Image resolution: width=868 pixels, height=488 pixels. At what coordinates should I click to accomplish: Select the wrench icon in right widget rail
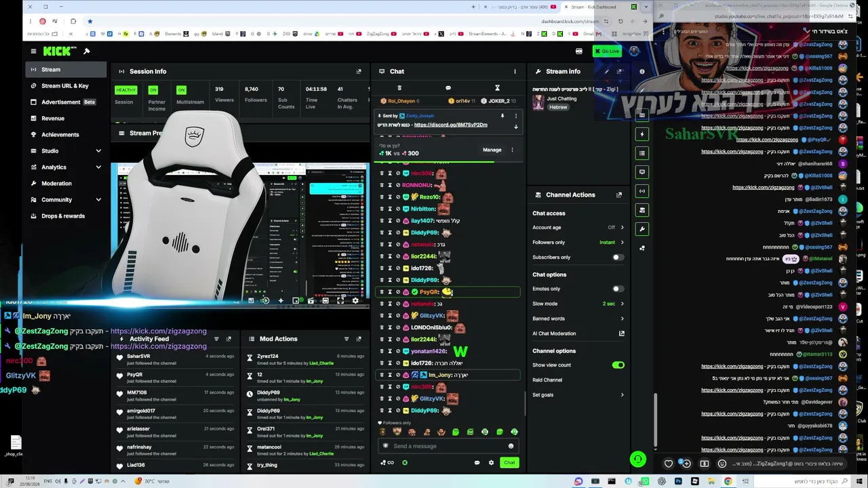642,228
